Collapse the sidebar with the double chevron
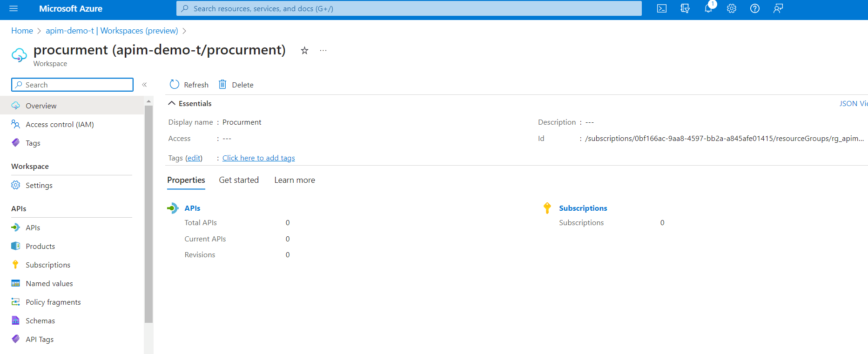This screenshot has width=868, height=354. point(145,85)
